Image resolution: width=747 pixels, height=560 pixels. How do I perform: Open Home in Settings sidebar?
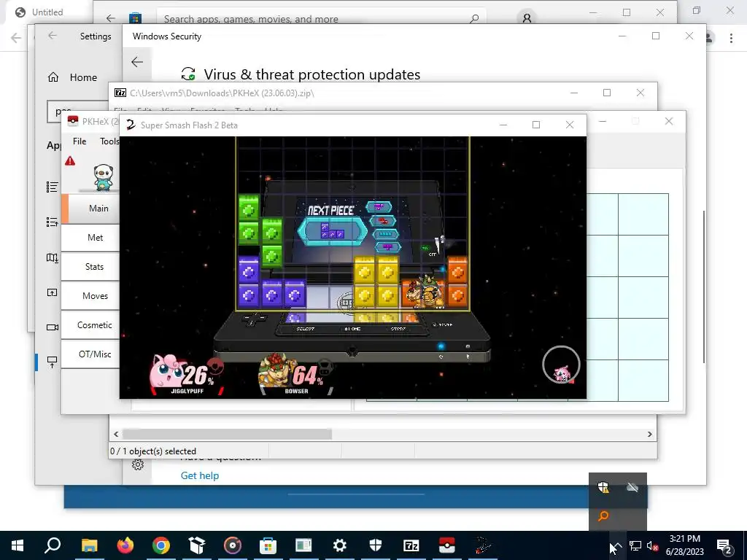click(72, 77)
